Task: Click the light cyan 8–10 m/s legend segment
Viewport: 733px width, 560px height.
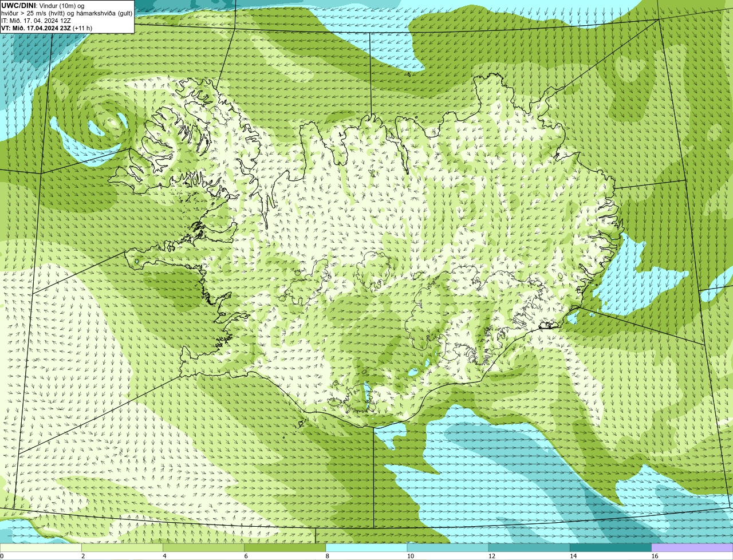Action: (x=366, y=547)
